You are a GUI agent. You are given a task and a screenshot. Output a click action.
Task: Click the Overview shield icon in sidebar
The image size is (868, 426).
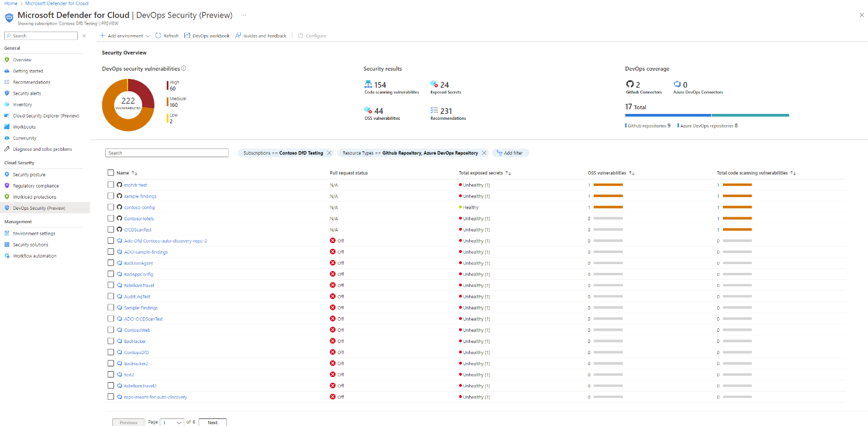(x=7, y=60)
